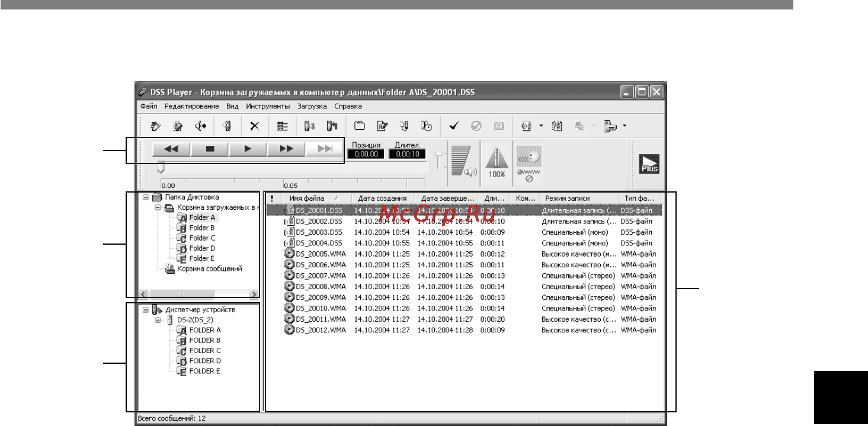
Task: Click the delete (X) toolbar icon
Action: (254, 126)
